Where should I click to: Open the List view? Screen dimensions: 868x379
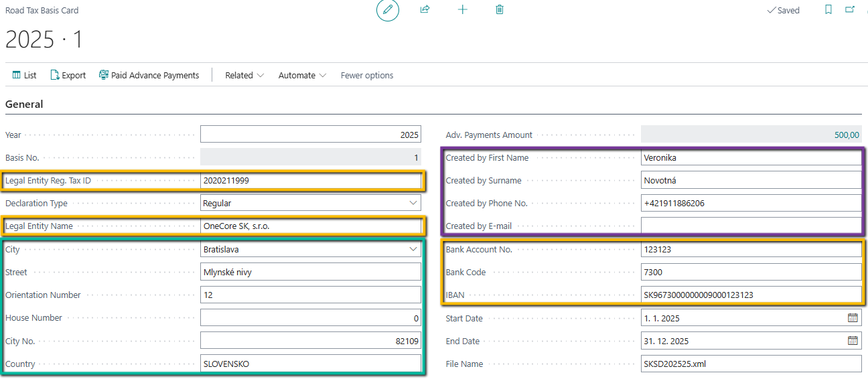click(24, 75)
